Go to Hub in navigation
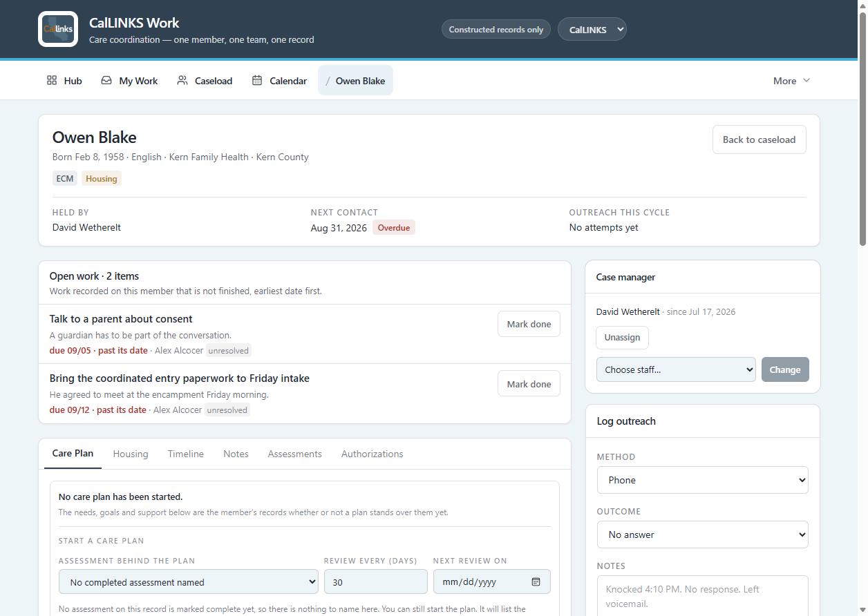 coord(64,80)
